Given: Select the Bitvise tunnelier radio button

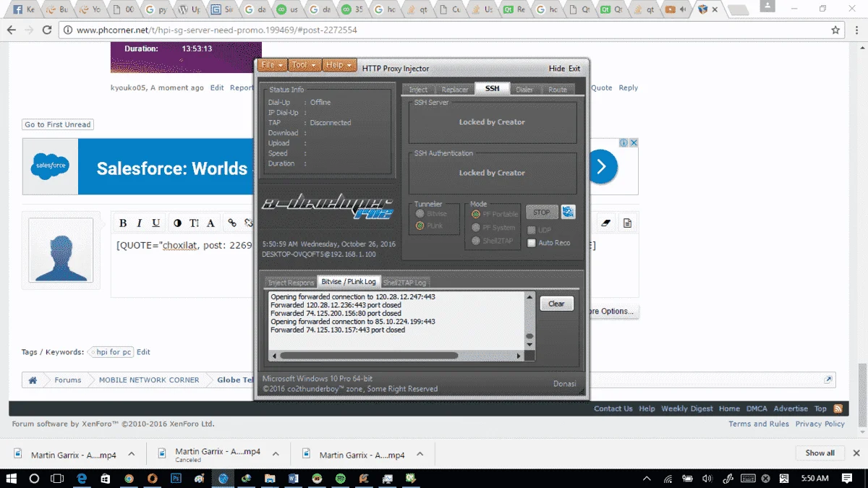Looking at the screenshot, I should coord(420,214).
